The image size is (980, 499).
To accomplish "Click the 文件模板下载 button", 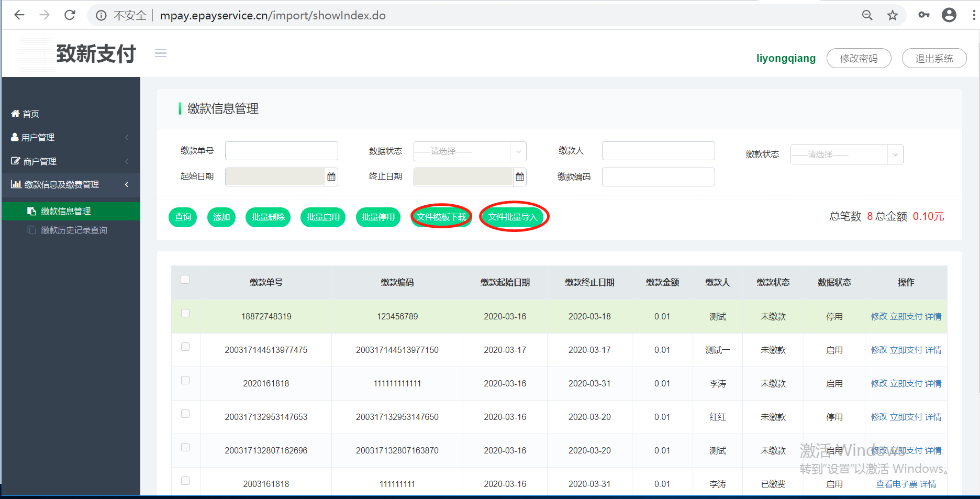I will tap(441, 217).
